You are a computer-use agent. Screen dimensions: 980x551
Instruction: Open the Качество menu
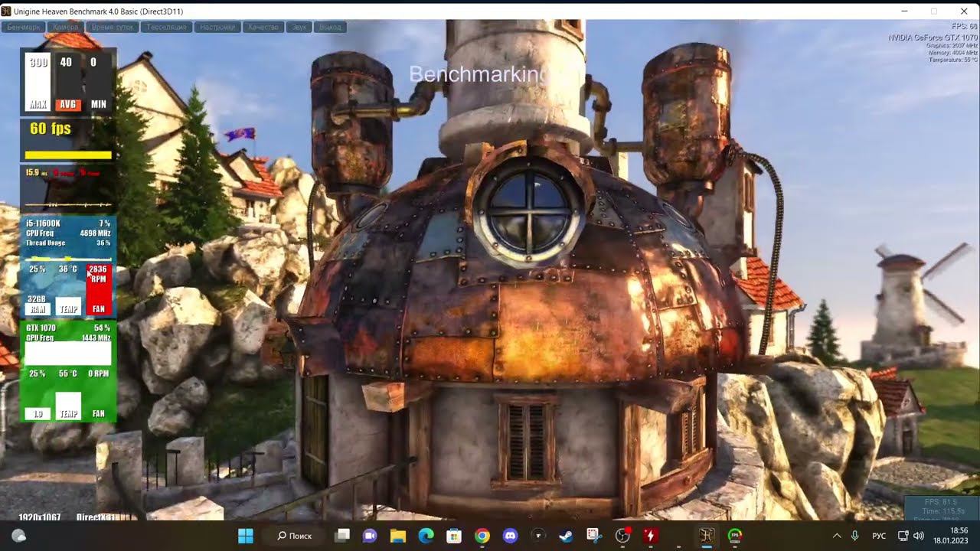[263, 27]
